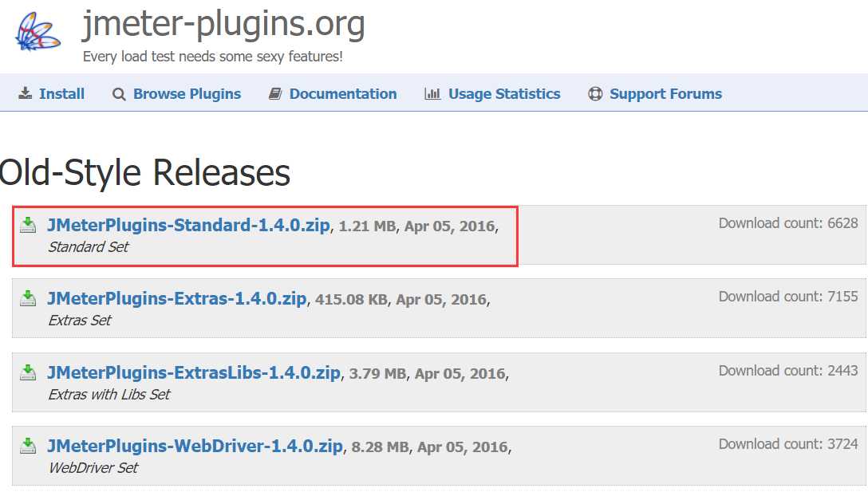868x492 pixels.
Task: Click the 'WebDriver Set' description
Action: click(x=93, y=467)
